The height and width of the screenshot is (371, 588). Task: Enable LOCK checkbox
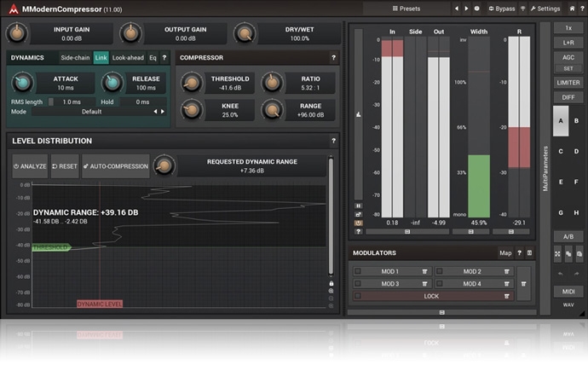click(358, 296)
